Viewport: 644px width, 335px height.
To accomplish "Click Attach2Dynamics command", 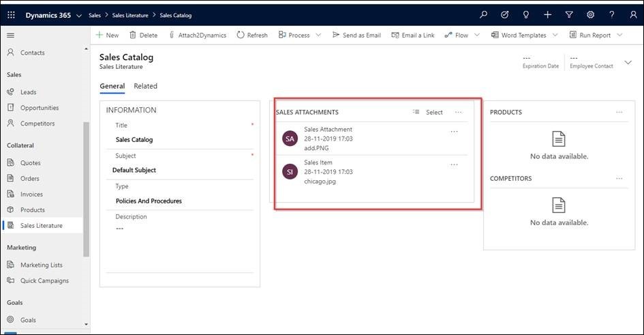I will click(198, 35).
